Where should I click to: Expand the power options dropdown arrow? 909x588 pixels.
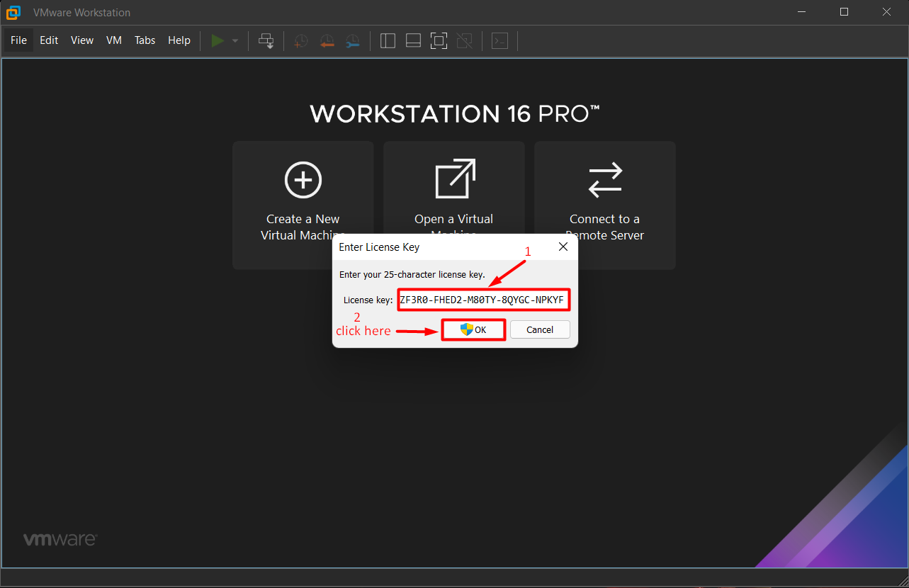[235, 41]
